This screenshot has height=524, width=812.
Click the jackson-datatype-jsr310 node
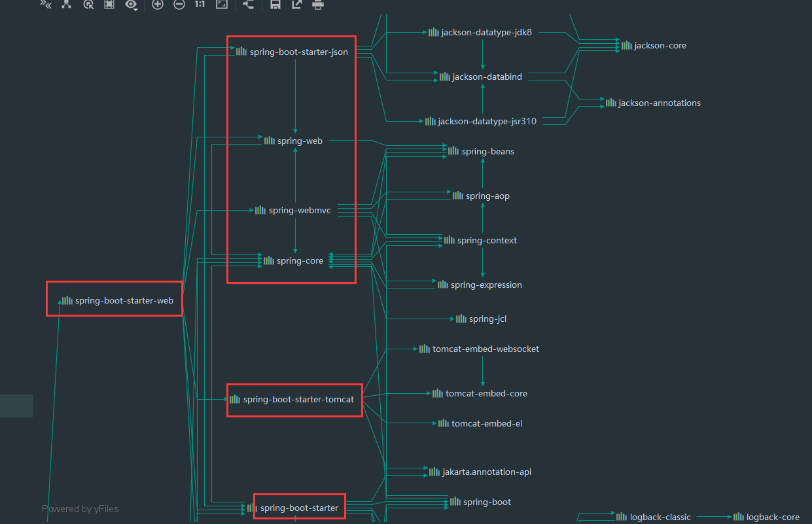[x=481, y=121]
